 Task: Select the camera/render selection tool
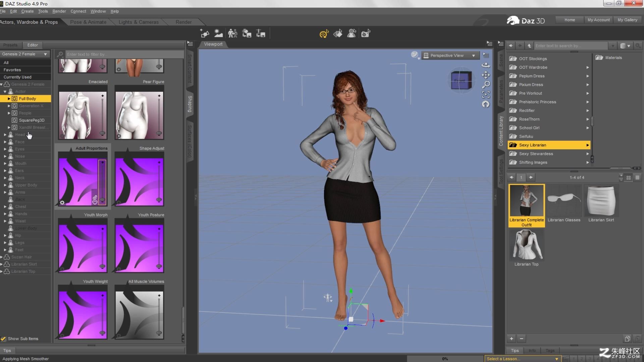pos(366,34)
